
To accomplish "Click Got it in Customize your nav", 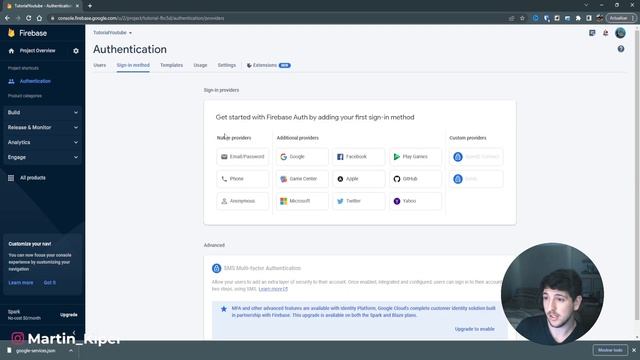I will click(50, 282).
